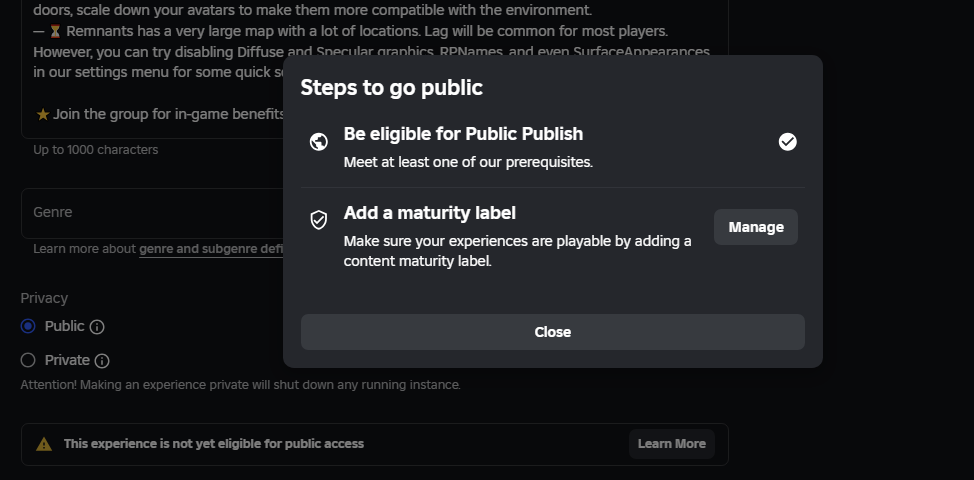Click the 'not yet eligible for public access' message

tap(213, 444)
